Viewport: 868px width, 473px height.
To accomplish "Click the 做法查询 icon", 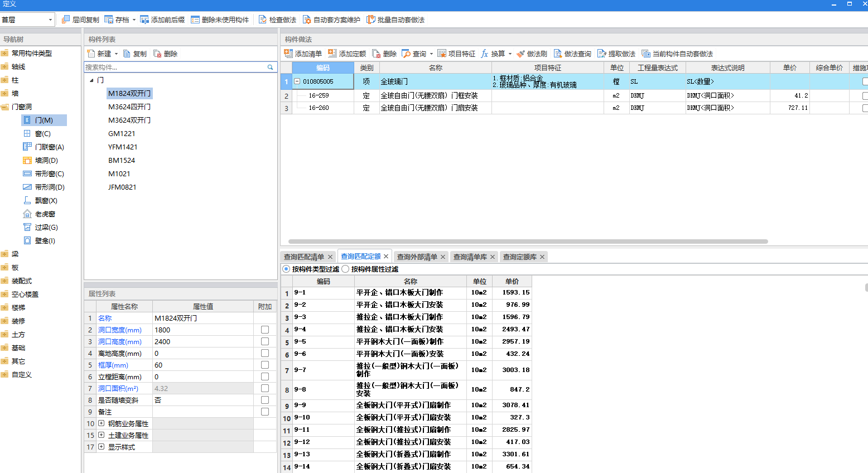I will 558,54.
